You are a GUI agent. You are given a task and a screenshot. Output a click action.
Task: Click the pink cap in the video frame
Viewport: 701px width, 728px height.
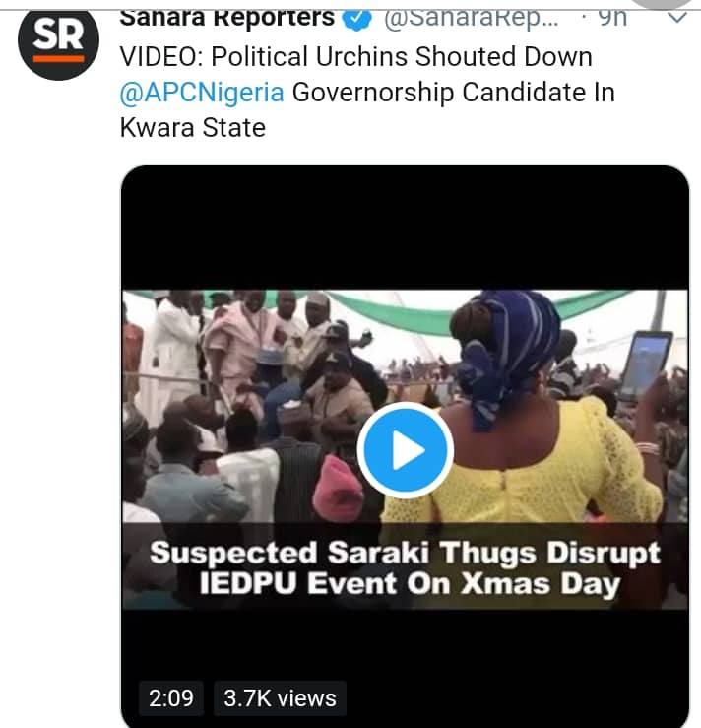pyautogui.click(x=339, y=488)
